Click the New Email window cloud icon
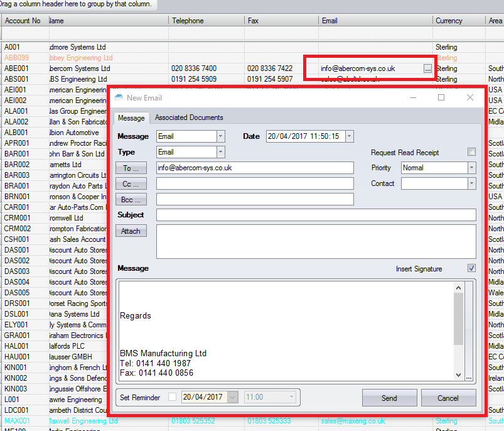 [x=119, y=98]
